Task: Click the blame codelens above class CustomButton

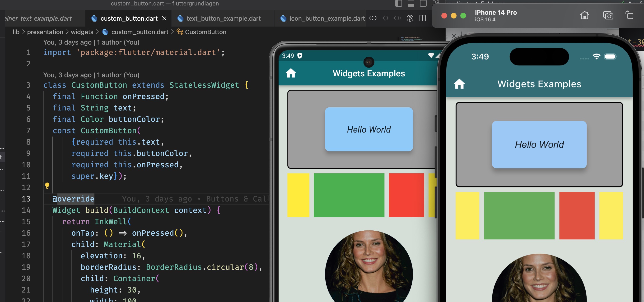Action: click(91, 75)
